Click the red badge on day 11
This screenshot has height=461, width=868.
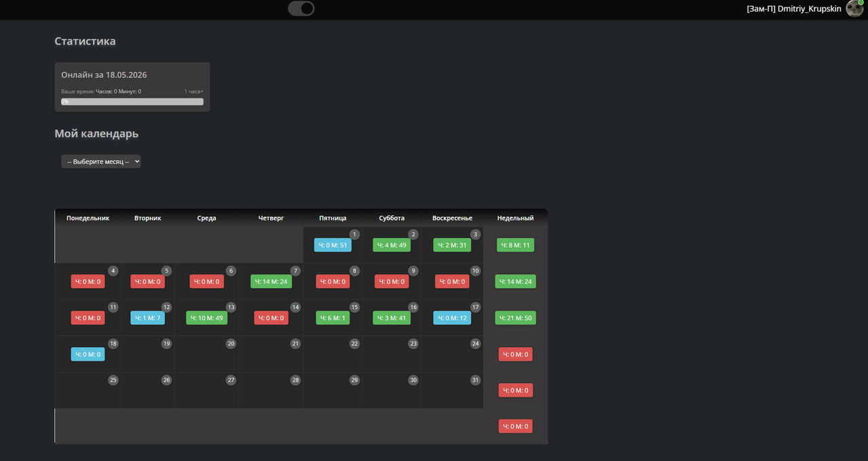[88, 317]
